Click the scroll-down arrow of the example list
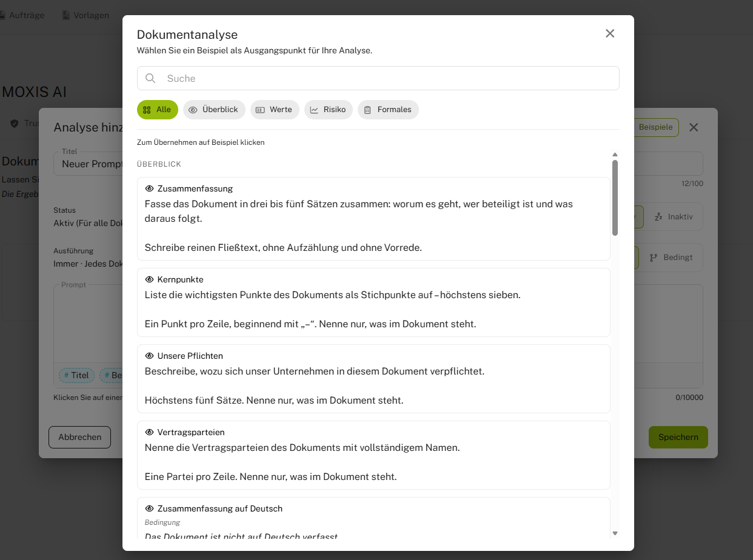The width and height of the screenshot is (753, 560). 615,533
